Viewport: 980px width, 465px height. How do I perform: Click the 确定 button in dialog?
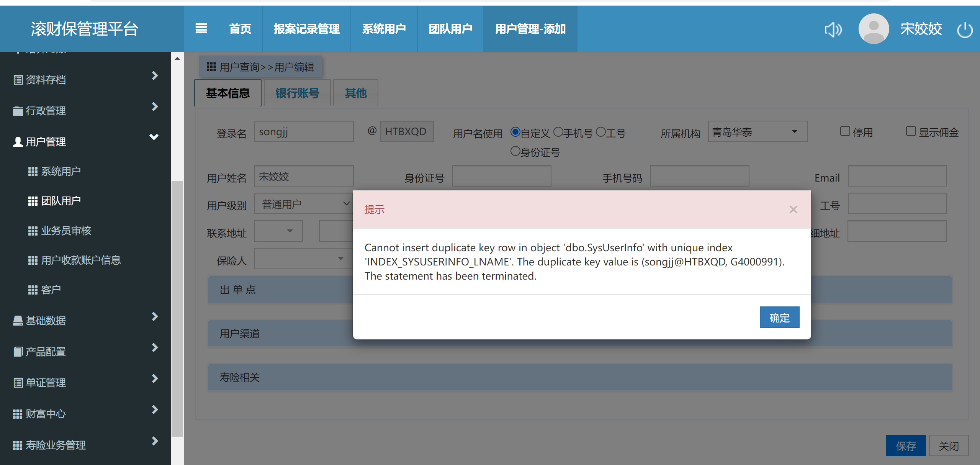pos(779,317)
